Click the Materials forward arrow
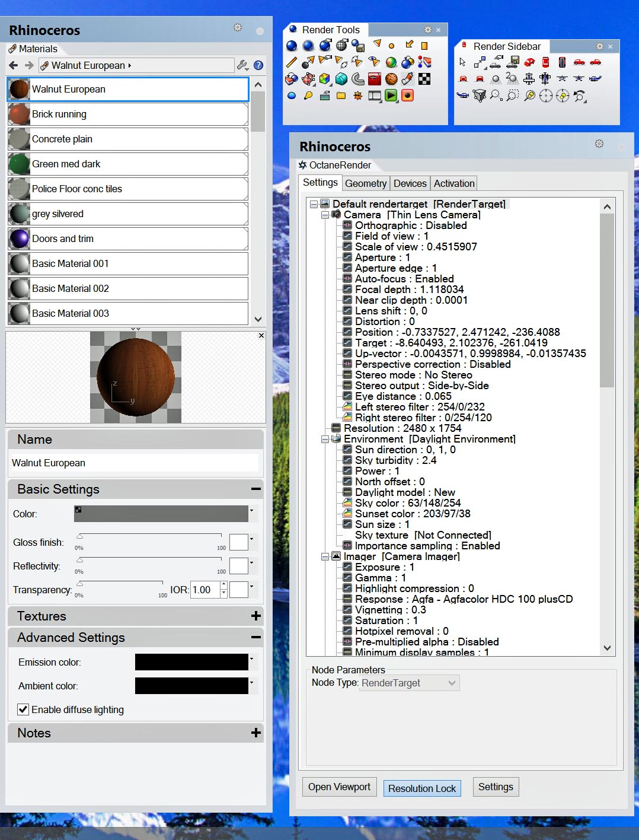 [x=29, y=65]
